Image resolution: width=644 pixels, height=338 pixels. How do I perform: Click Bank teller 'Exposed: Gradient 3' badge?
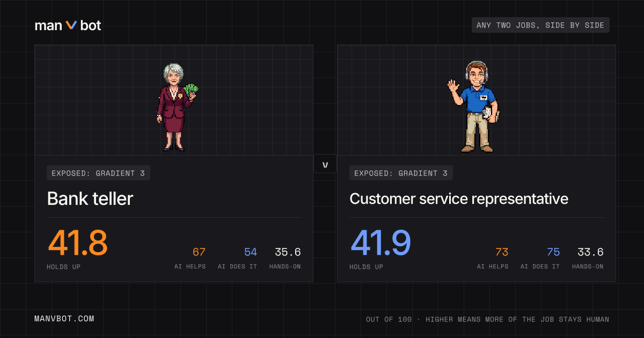[99, 173]
